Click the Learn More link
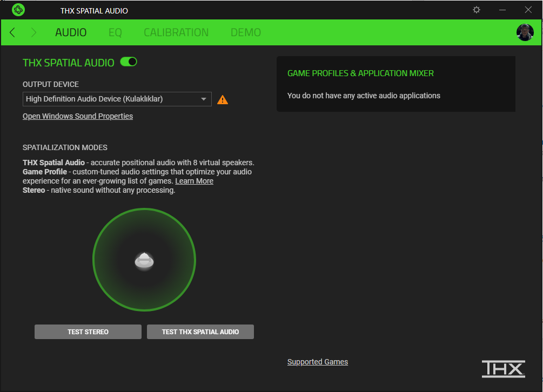 [x=195, y=181]
